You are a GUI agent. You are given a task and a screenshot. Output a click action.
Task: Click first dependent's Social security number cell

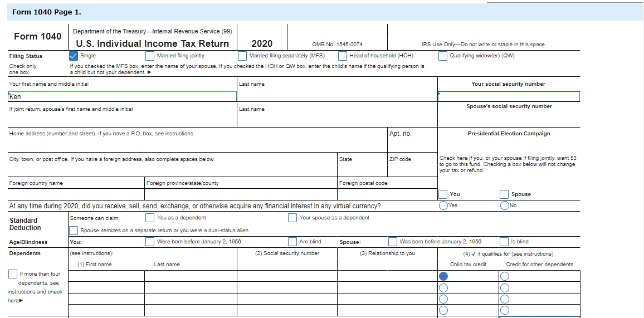click(287, 276)
